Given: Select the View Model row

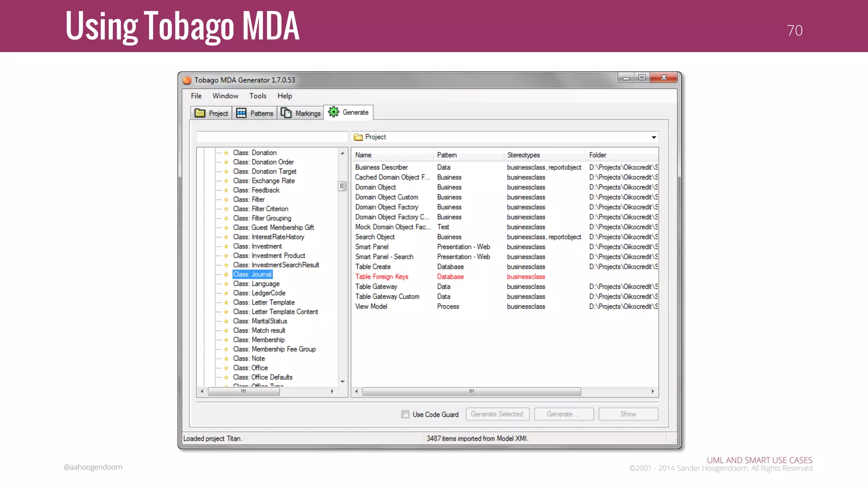Looking at the screenshot, I should [504, 307].
